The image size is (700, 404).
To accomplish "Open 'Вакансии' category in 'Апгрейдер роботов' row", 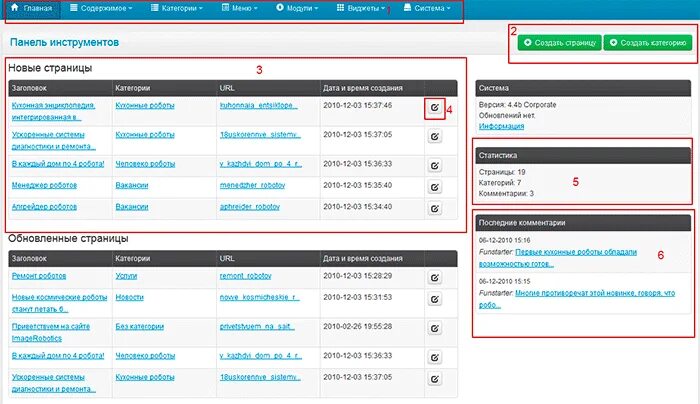I will click(132, 207).
